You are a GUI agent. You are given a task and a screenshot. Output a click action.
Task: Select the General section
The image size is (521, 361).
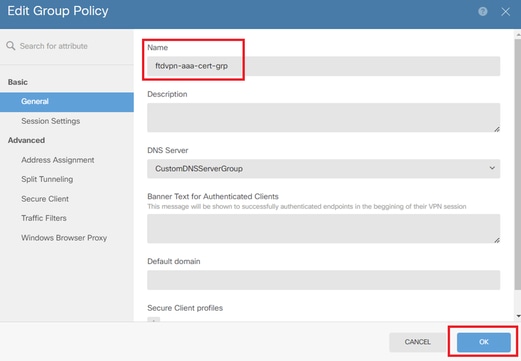pyautogui.click(x=67, y=102)
